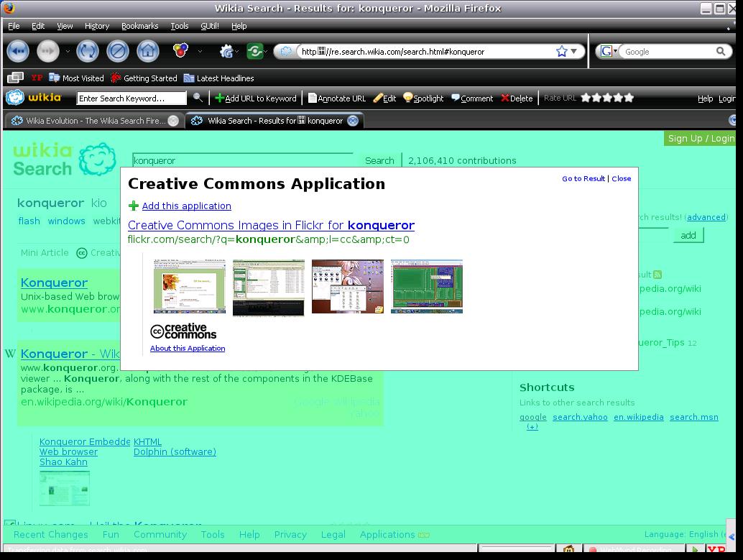Click the search.msn shortcut link
Image resolution: width=743 pixels, height=560 pixels.
[694, 417]
